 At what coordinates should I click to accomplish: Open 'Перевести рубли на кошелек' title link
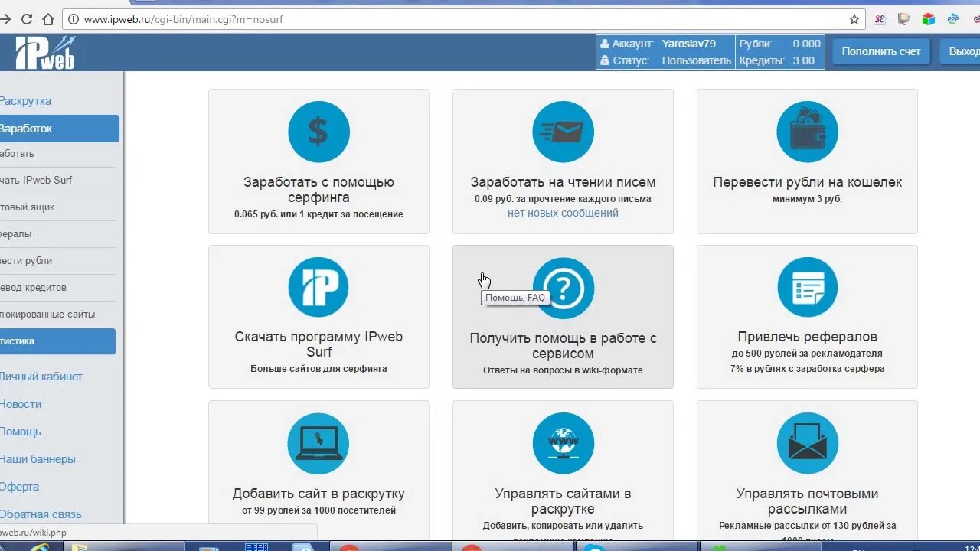point(808,182)
